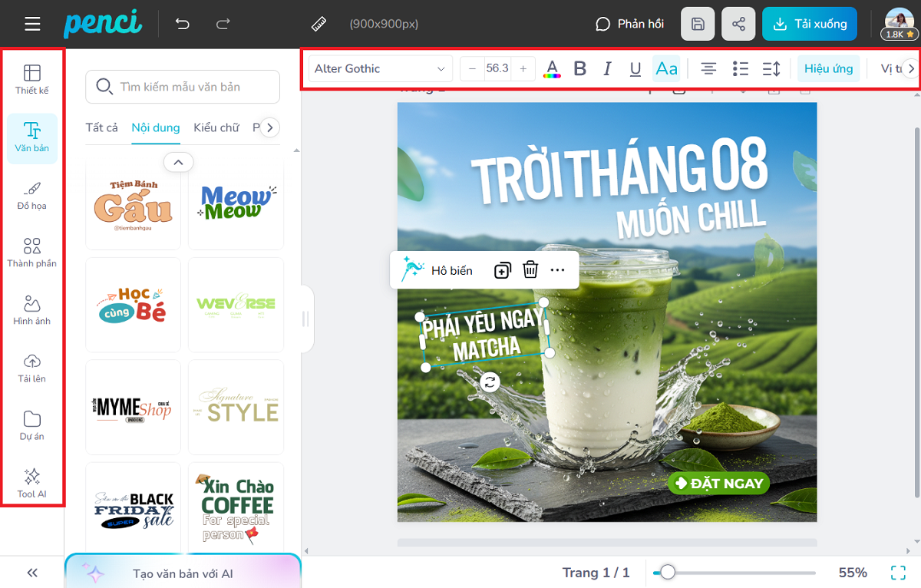Click the ruler resize icon
The image size is (921, 588).
[319, 24]
